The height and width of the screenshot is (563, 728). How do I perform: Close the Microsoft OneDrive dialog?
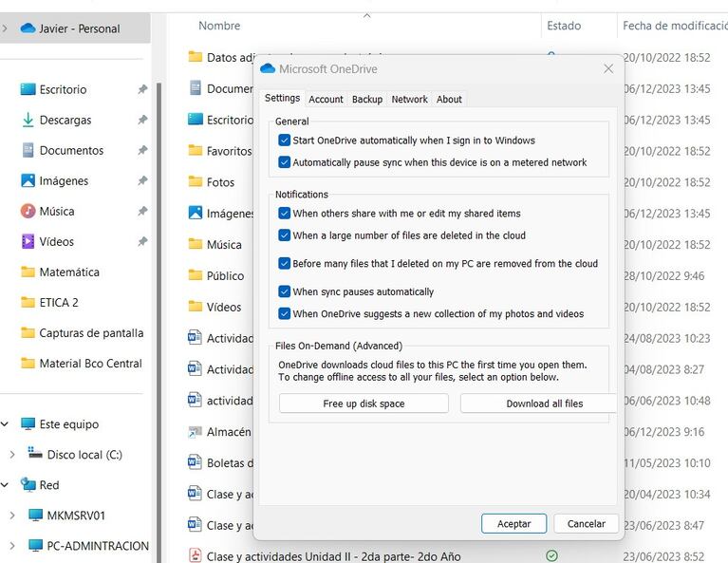click(608, 68)
